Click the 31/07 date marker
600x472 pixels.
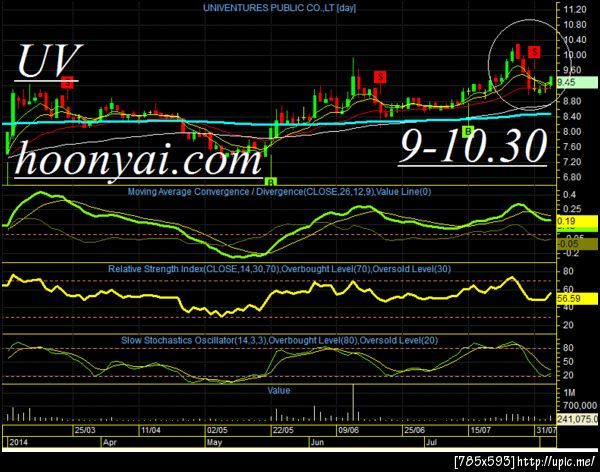pos(546,430)
